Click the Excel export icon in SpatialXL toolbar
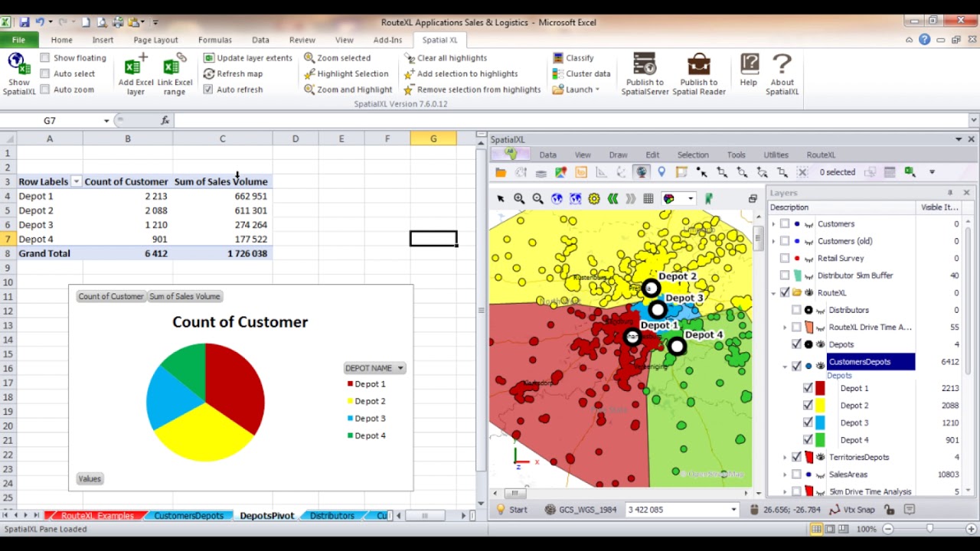This screenshot has height=551, width=980. point(910,172)
